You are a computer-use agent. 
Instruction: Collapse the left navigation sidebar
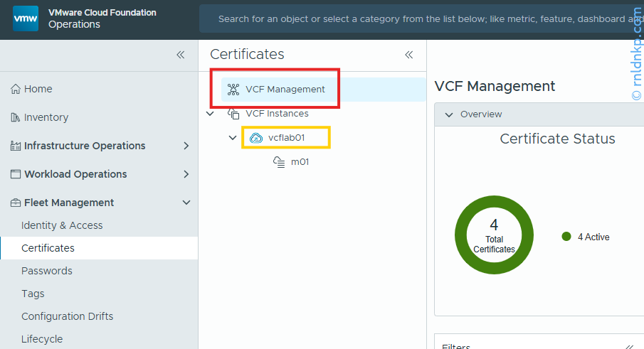coord(181,55)
